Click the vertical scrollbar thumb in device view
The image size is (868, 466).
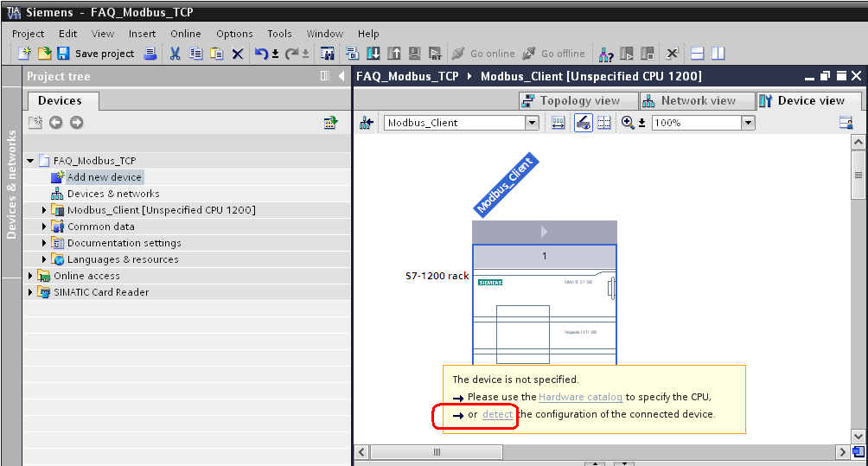click(x=858, y=175)
